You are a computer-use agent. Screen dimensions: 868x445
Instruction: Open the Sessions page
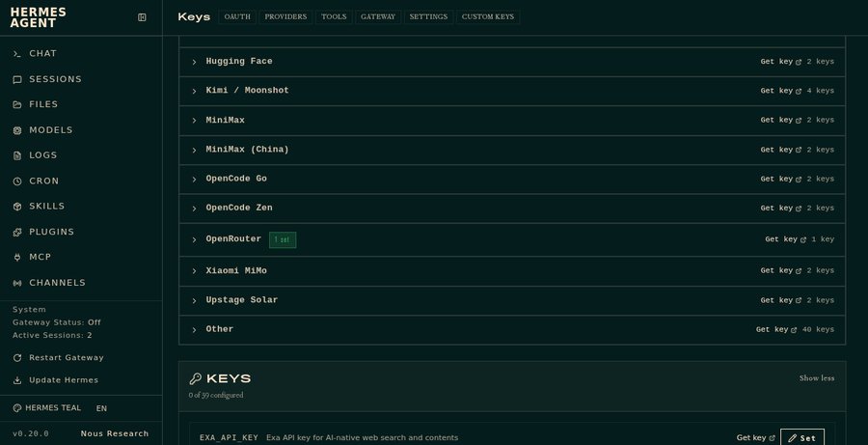point(81,79)
